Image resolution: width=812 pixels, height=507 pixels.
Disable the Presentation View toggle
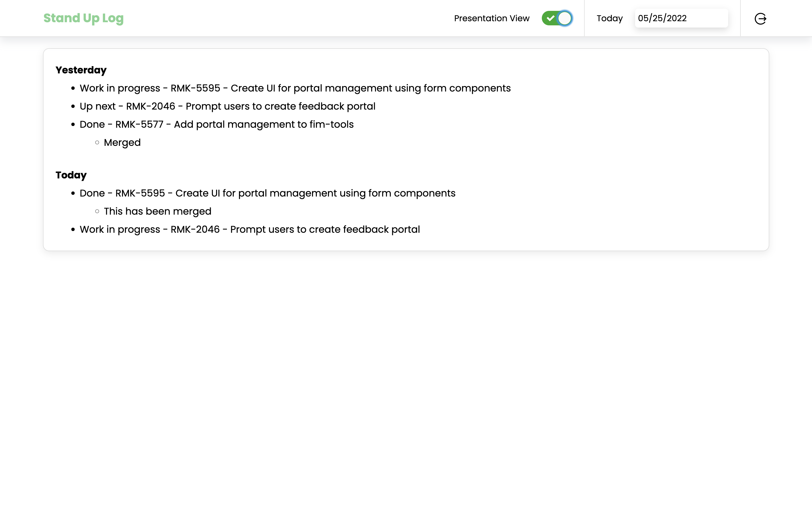557,18
